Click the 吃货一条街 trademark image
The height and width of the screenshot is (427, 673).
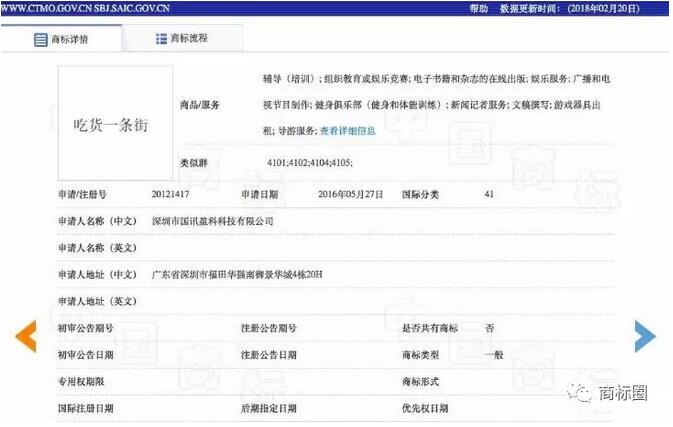(x=115, y=123)
